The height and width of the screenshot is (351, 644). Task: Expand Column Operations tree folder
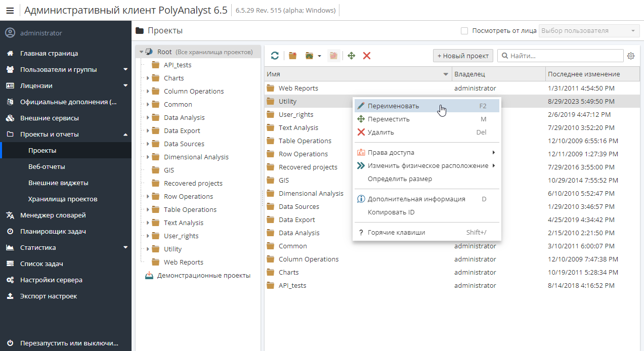(148, 91)
